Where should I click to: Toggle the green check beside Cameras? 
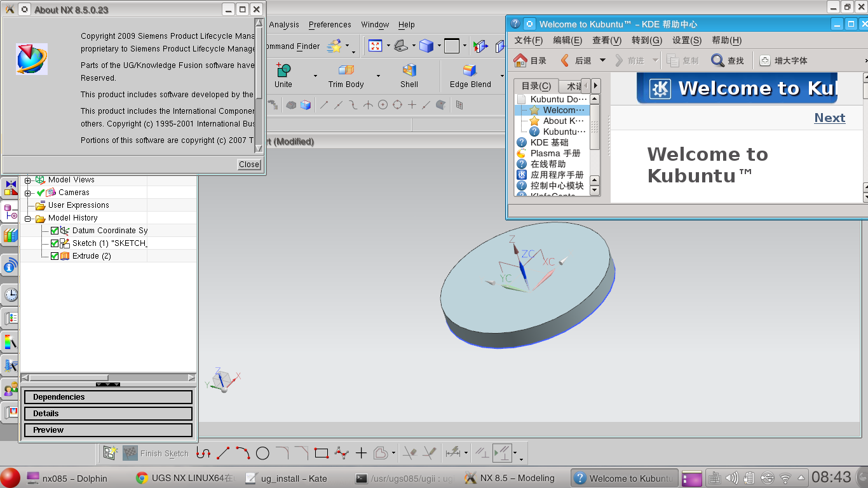point(41,193)
